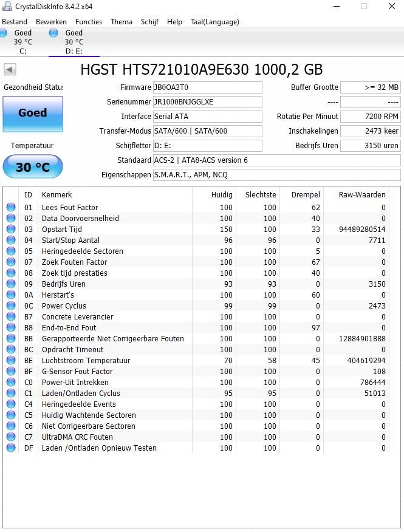Viewport: 404px width, 532px height.
Task: Click status orb for Start/Stop Aantal row
Action: pyautogui.click(x=11, y=240)
